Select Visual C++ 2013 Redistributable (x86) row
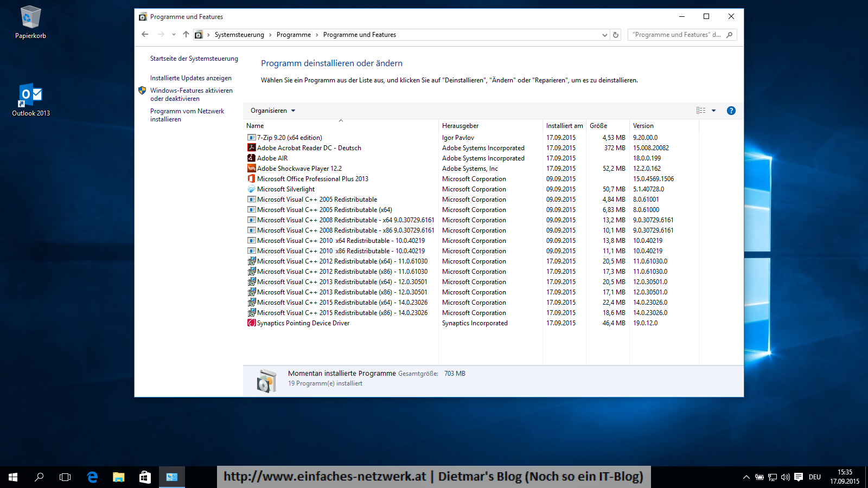The width and height of the screenshot is (868, 488). click(471, 292)
